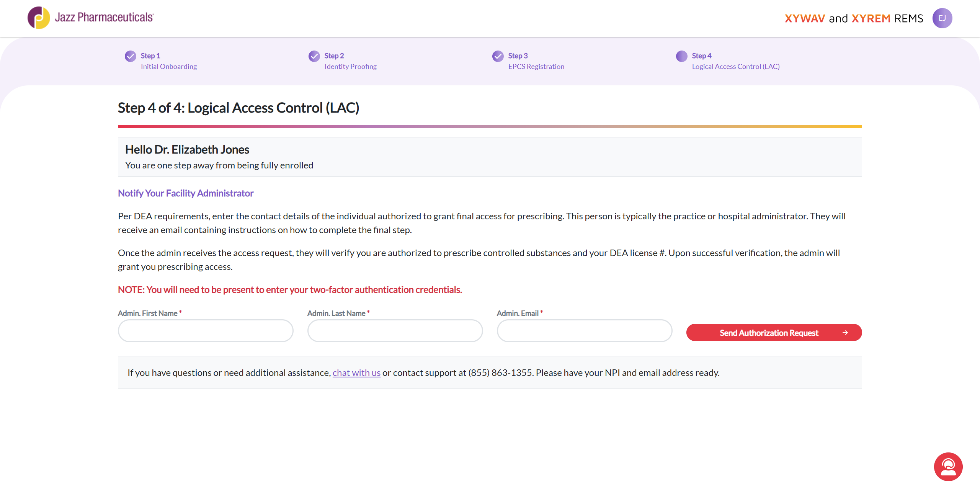Open the live chat support bubble

tap(948, 467)
